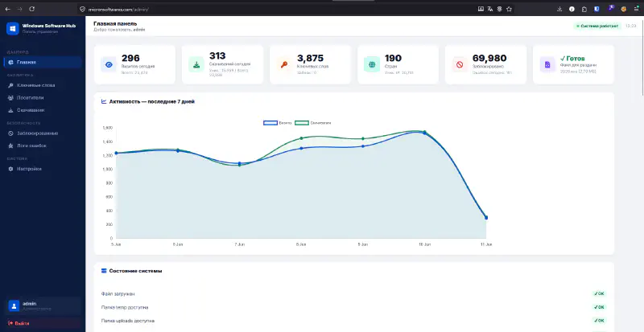
Task: Click the orange key icon for keywords
Action: click(x=284, y=64)
